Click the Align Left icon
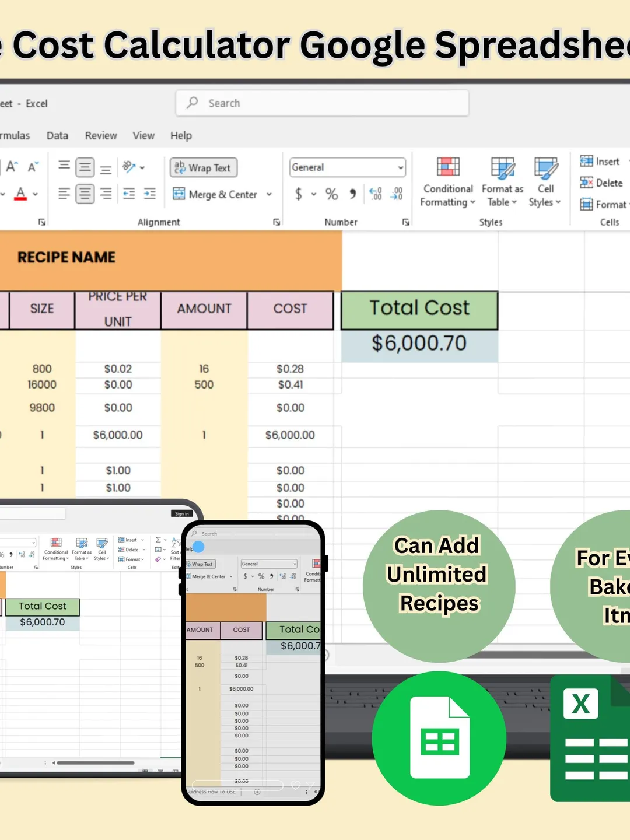The width and height of the screenshot is (630, 840). point(64,194)
